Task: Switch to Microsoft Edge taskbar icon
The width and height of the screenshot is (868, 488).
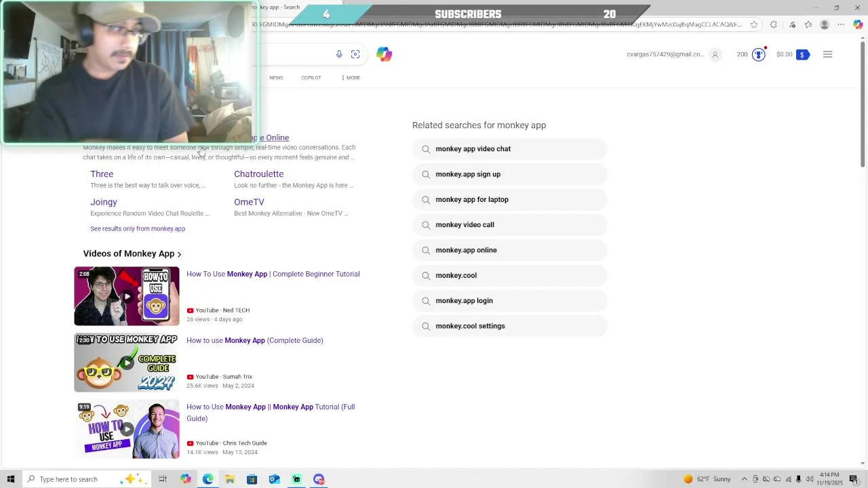Action: [x=208, y=479]
